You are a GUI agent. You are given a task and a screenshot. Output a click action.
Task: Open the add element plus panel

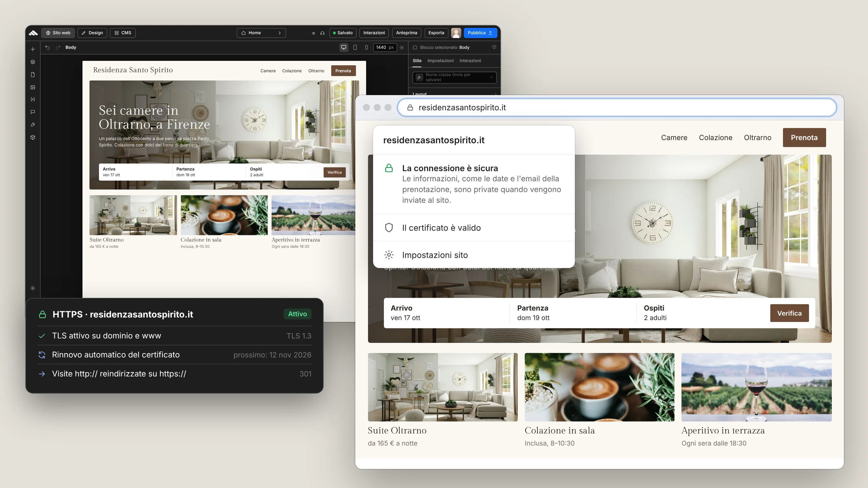point(33,49)
